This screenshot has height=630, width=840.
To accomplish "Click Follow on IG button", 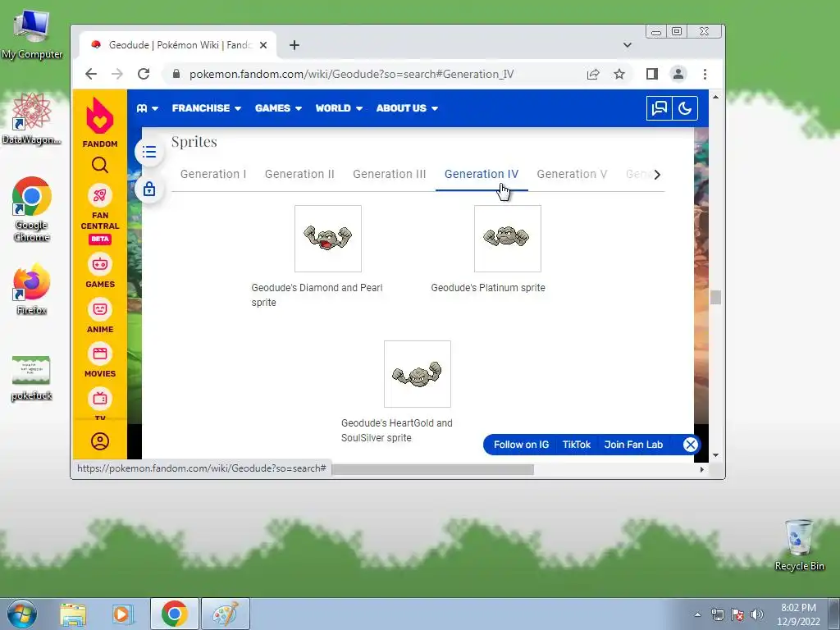I will [521, 445].
